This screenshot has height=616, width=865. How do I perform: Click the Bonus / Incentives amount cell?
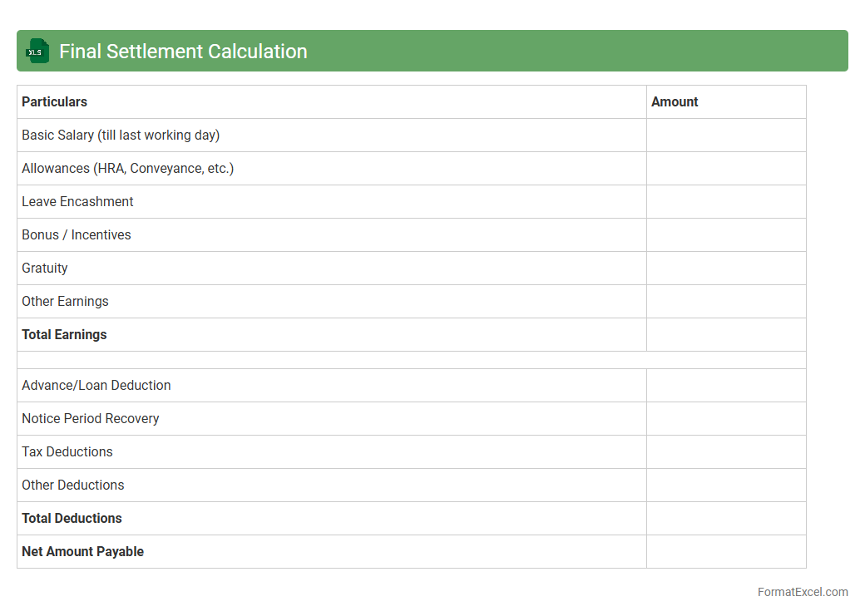coord(725,235)
